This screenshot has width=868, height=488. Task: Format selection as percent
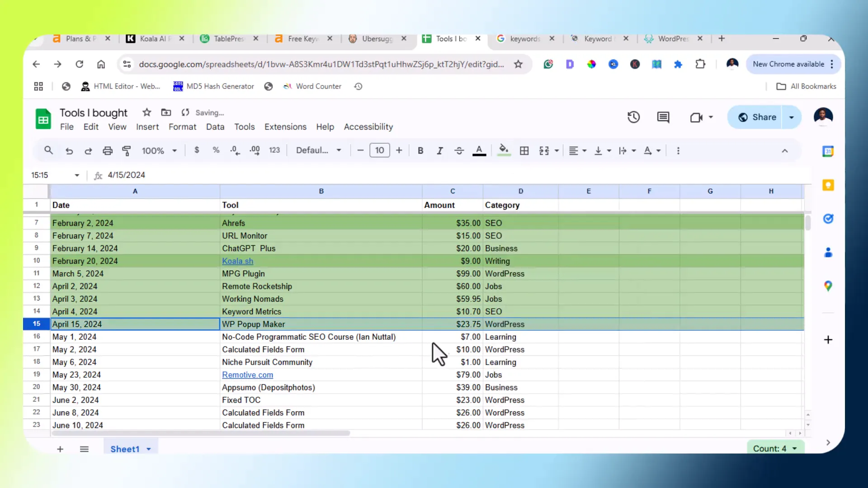click(x=216, y=150)
